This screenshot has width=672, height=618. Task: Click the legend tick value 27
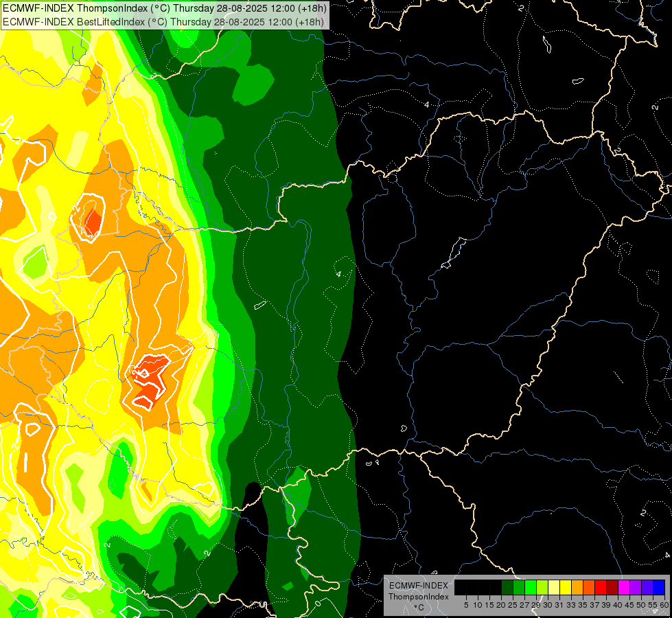tap(524, 605)
